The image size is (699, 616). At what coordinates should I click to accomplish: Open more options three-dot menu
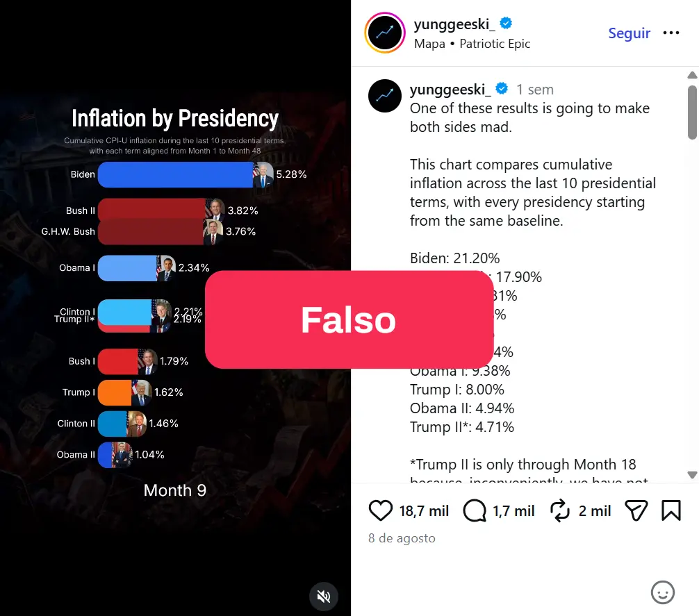pos(671,33)
